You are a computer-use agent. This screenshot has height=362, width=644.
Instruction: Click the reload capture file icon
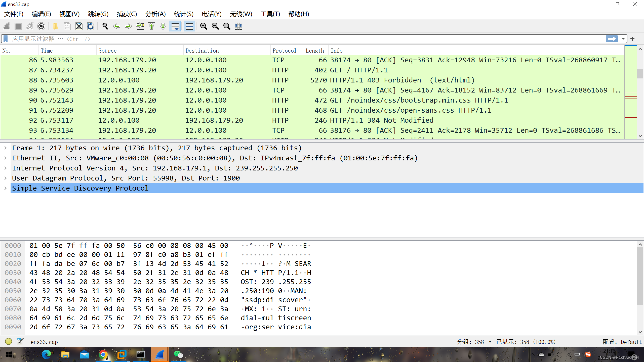pyautogui.click(x=90, y=26)
